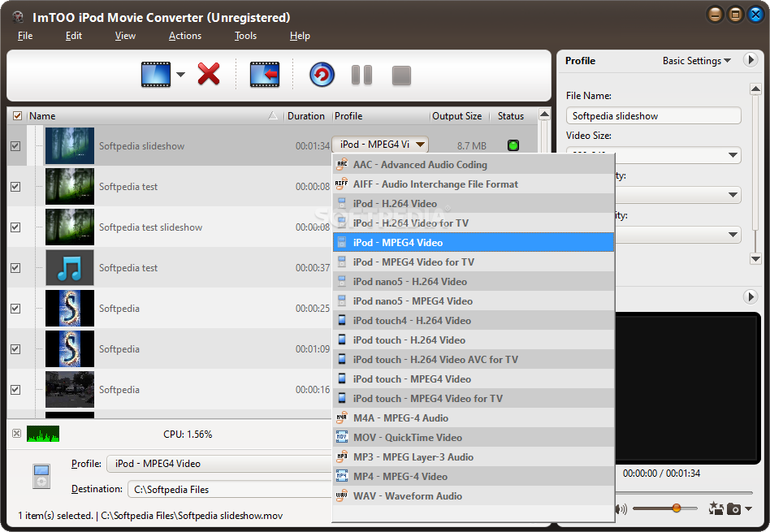Edit the File Name field
Screen dimensions: 770x532
pos(653,116)
